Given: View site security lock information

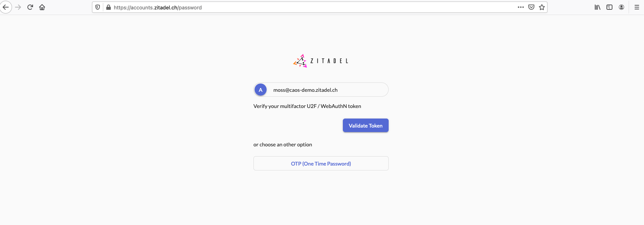Looking at the screenshot, I should (x=109, y=7).
